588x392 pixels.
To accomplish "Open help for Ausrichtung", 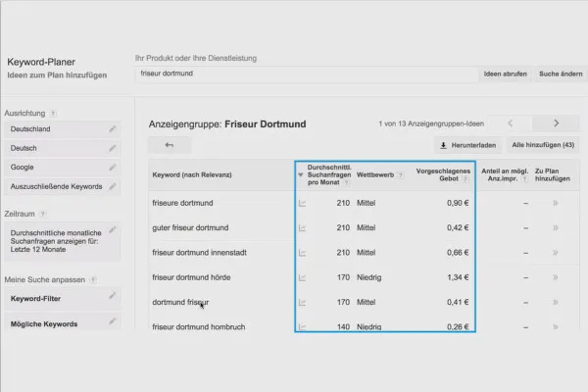I will pyautogui.click(x=53, y=114).
